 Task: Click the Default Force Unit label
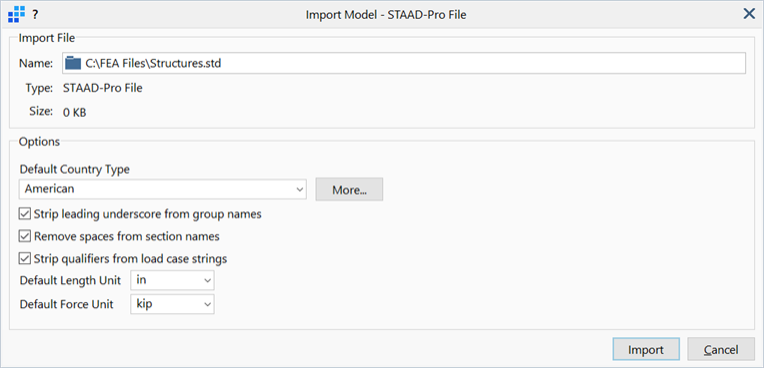(67, 305)
